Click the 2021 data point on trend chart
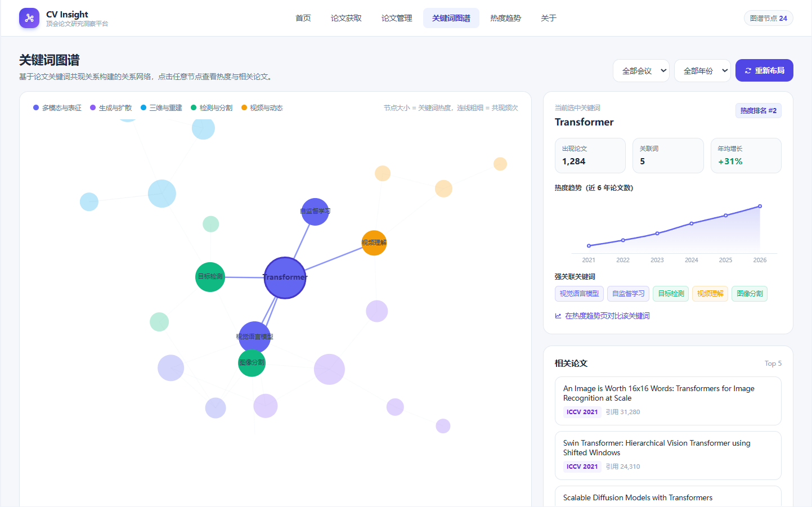This screenshot has width=812, height=507. tap(589, 246)
